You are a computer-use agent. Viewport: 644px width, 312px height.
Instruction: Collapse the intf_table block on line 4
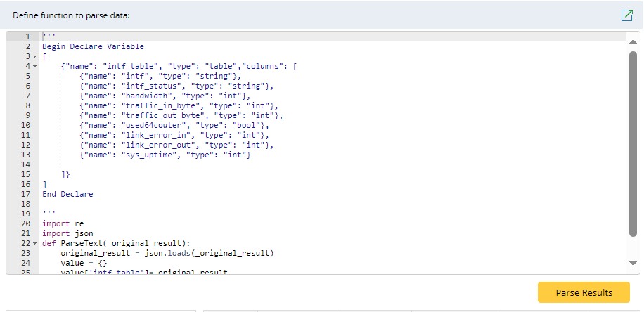pyautogui.click(x=34, y=66)
